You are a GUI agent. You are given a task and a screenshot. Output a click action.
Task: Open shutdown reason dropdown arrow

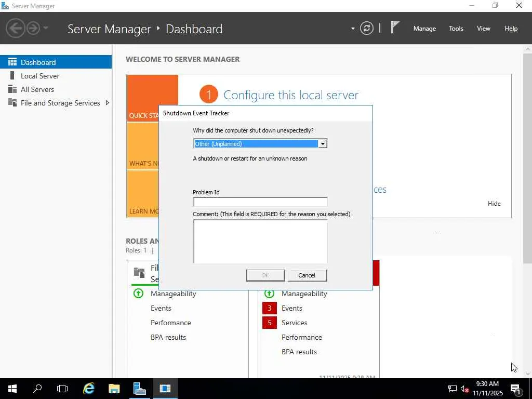[323, 144]
